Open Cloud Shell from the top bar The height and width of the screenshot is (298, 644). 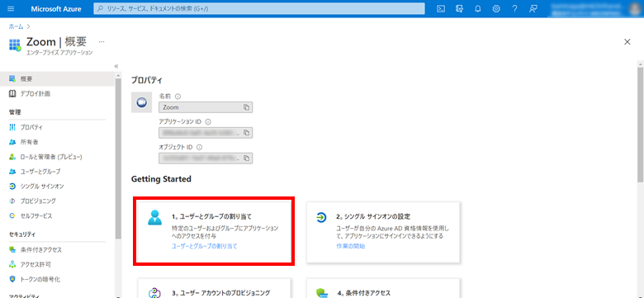441,8
